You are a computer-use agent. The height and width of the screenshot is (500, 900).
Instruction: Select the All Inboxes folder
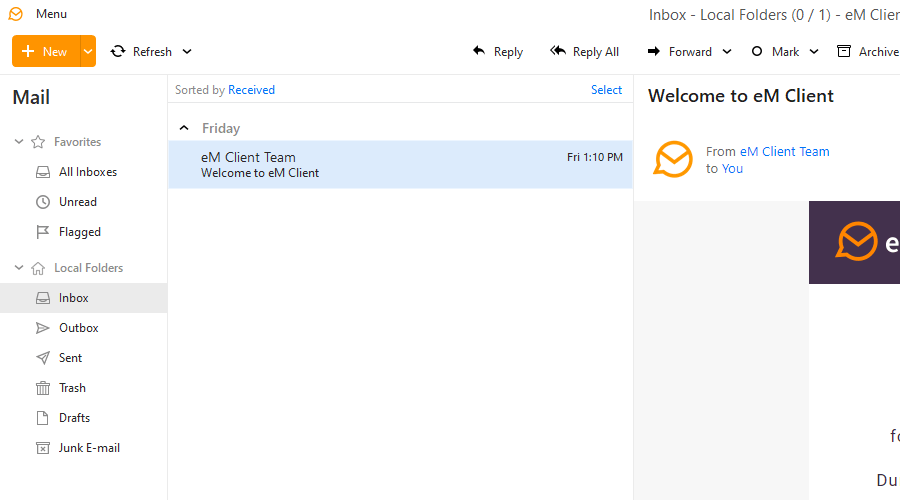pos(84,172)
